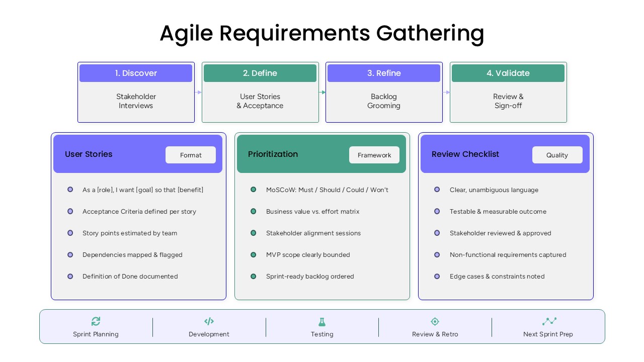The height and width of the screenshot is (362, 644).
Task: Click green bullet beside 'Business value vs. effort matrix'
Action: (254, 211)
